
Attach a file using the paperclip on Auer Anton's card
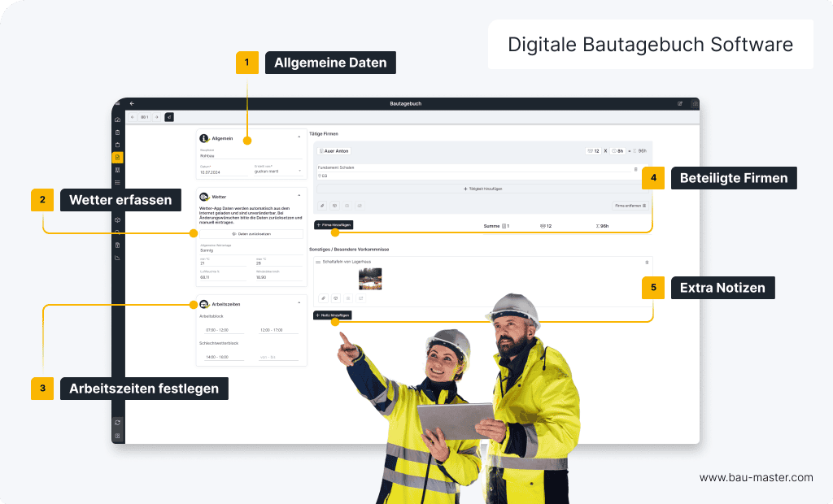pos(323,205)
